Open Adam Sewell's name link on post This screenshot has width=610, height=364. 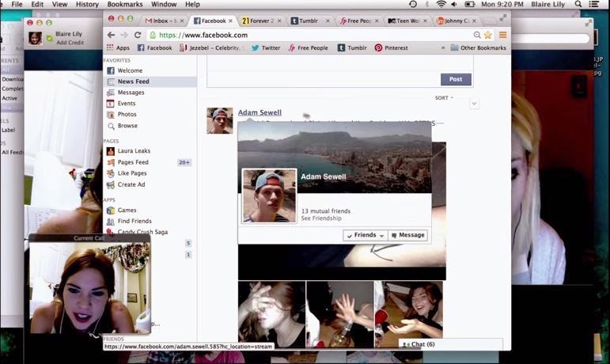[x=260, y=112]
